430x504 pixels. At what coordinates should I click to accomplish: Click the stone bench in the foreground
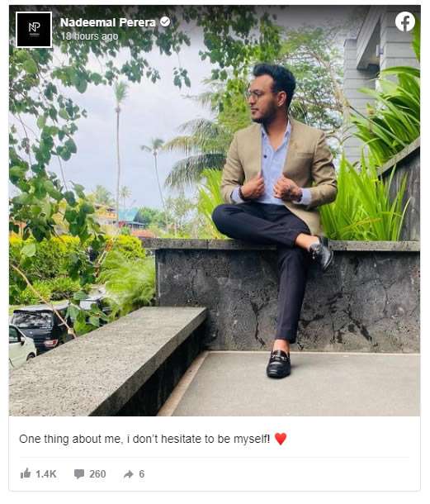[x=106, y=360]
